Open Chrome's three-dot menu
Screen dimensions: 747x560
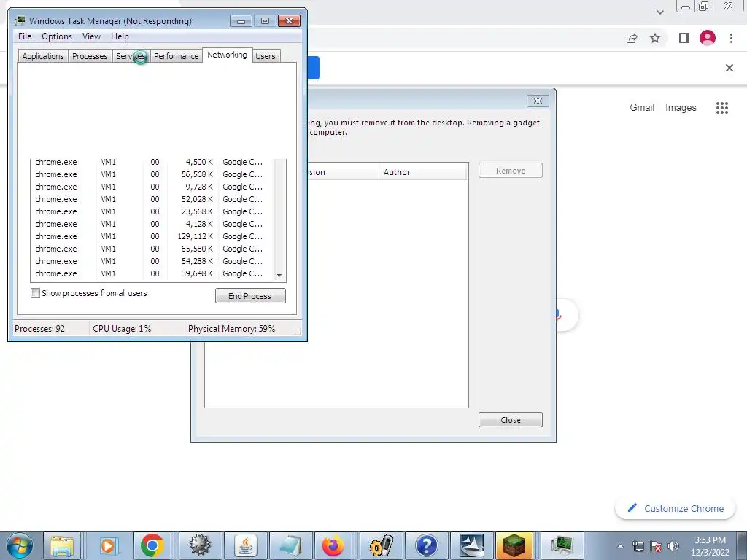tap(731, 38)
